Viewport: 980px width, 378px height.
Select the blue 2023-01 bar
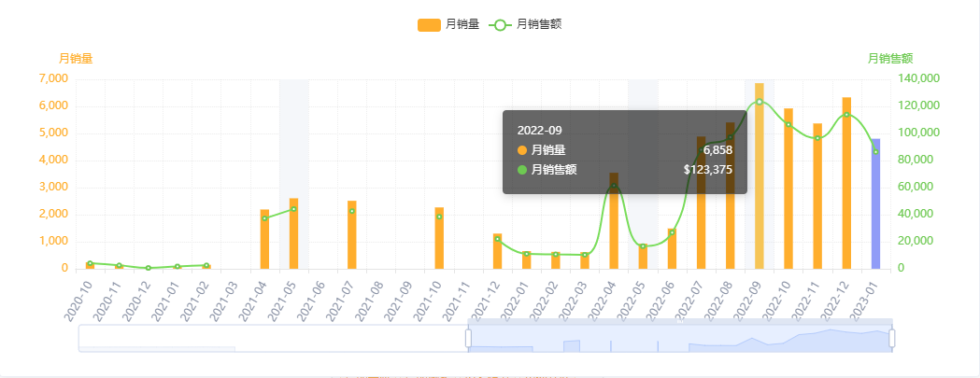875,203
